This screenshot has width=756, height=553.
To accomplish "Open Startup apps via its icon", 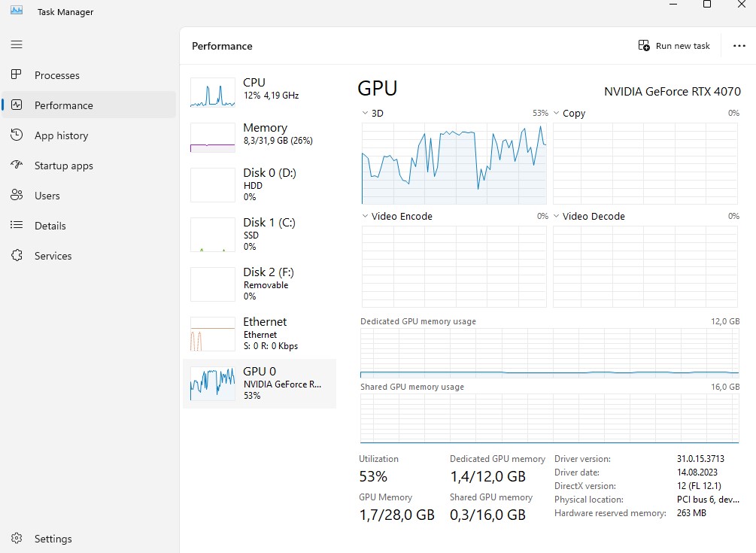I will click(17, 166).
